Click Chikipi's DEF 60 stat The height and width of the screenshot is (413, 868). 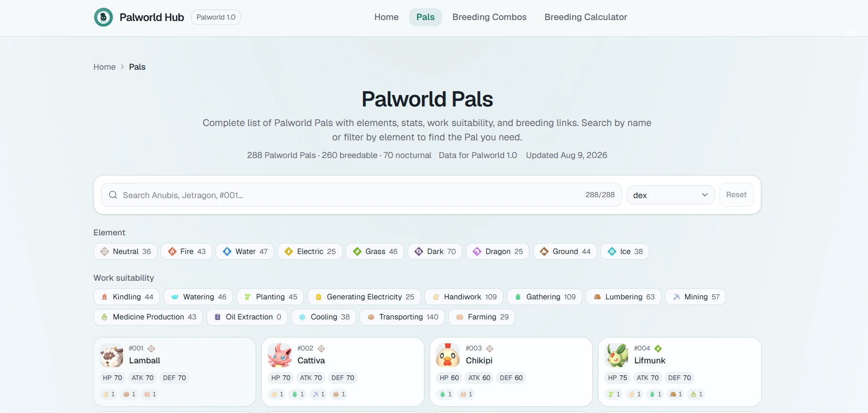coord(511,378)
